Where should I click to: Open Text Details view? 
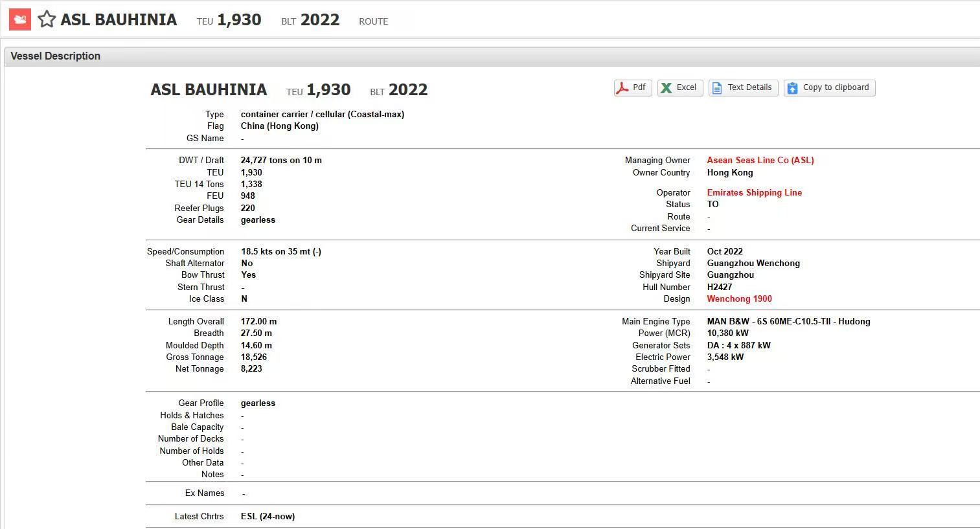point(743,88)
